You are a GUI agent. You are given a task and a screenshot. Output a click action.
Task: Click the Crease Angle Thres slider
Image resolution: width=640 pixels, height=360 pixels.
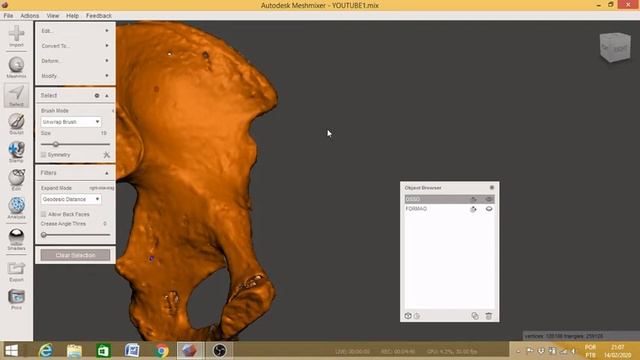click(x=75, y=235)
